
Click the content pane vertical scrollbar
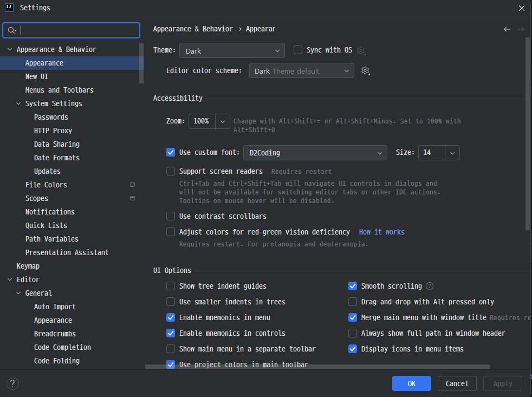click(527, 134)
